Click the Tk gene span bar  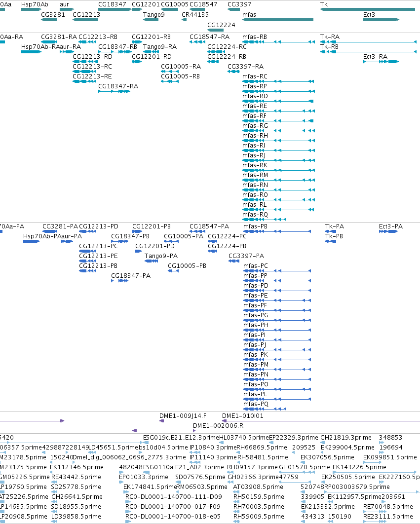(x=368, y=9)
